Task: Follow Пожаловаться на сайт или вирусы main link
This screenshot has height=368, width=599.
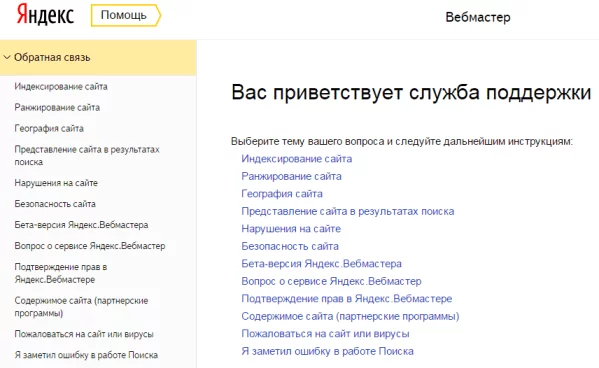Action: coord(325,334)
